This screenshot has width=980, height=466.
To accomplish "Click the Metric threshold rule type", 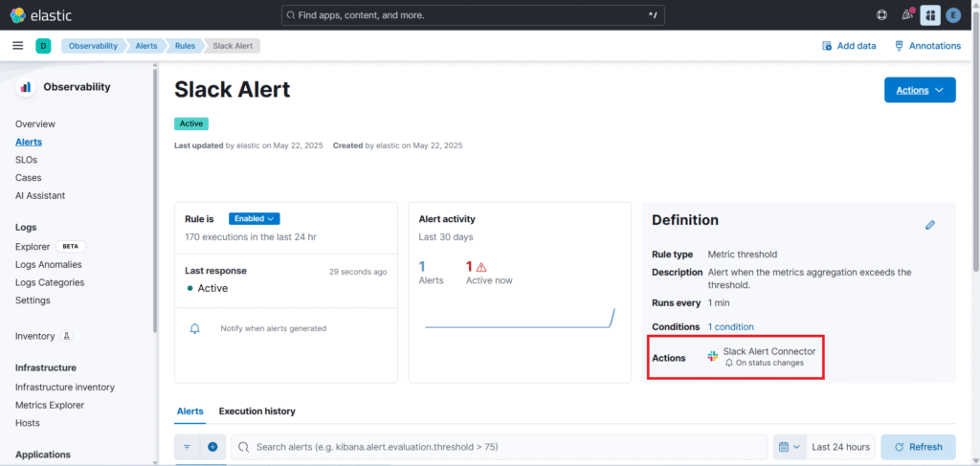I will point(743,255).
